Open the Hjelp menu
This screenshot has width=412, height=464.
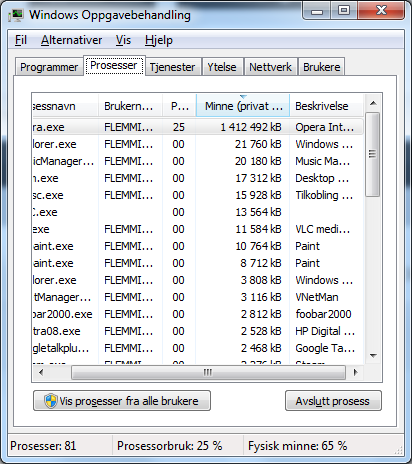[x=159, y=40]
